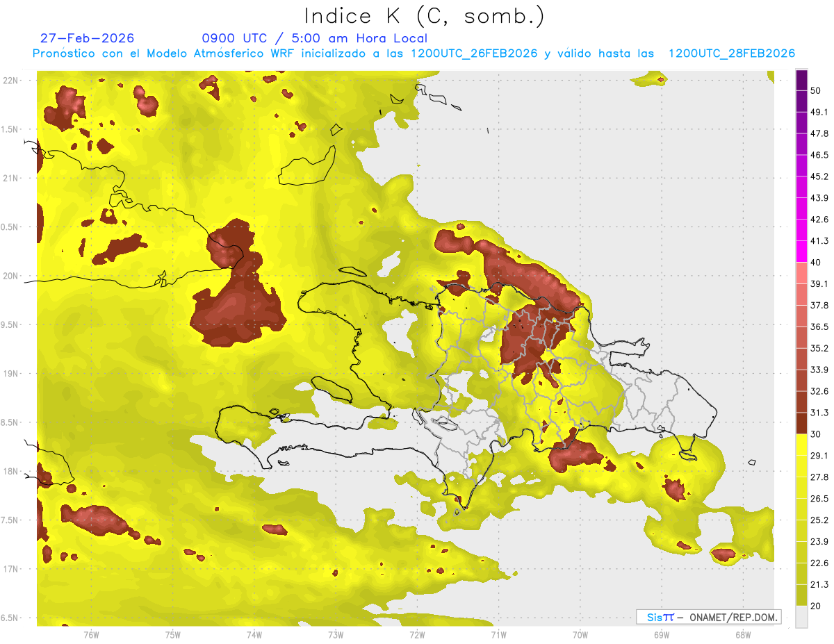Click the '76W' longitude axis label
The height and width of the screenshot is (644, 834).
[91, 634]
